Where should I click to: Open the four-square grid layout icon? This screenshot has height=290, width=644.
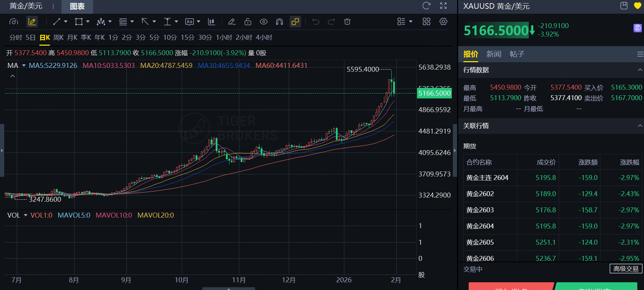[x=427, y=22]
